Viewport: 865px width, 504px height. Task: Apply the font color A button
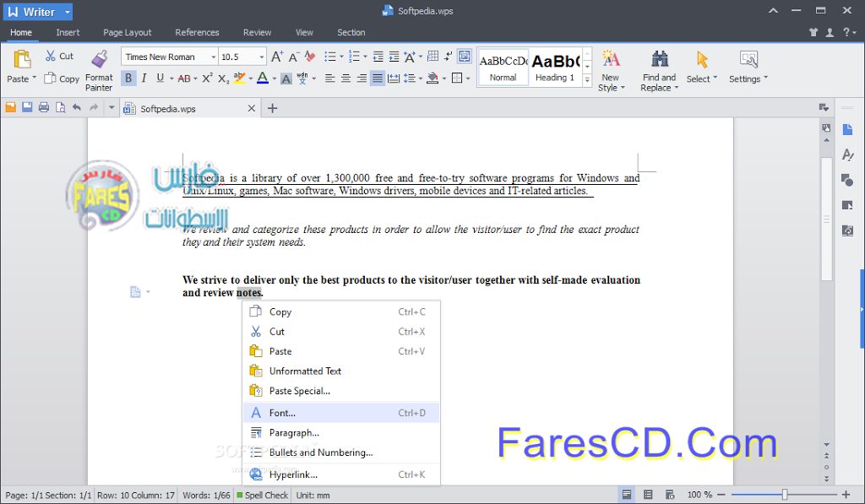(x=263, y=79)
